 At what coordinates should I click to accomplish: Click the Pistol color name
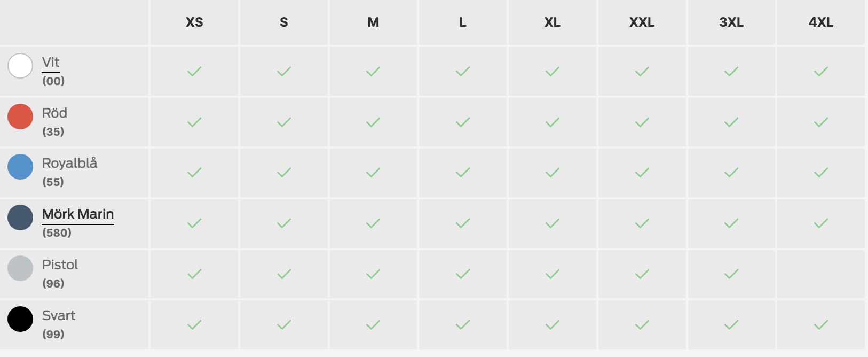(60, 265)
